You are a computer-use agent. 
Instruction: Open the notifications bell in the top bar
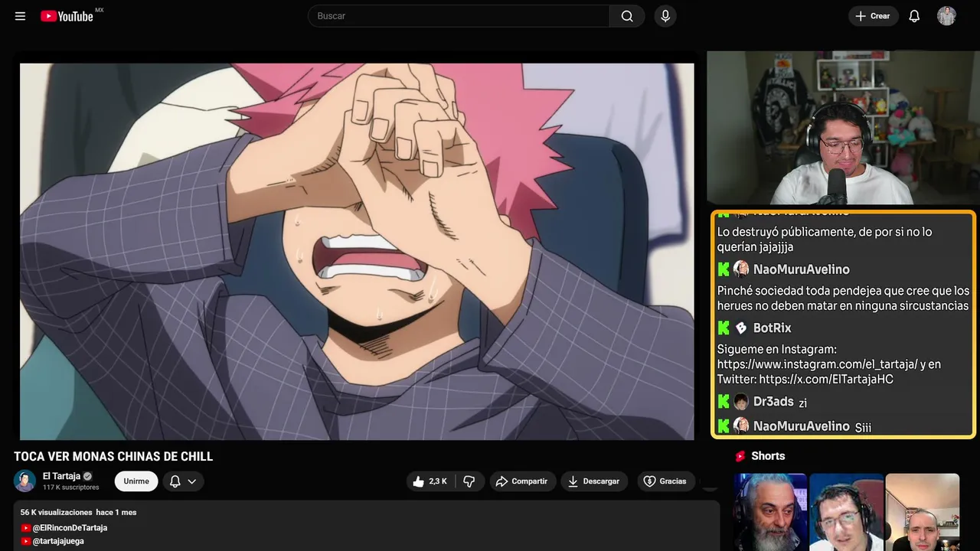click(x=914, y=16)
